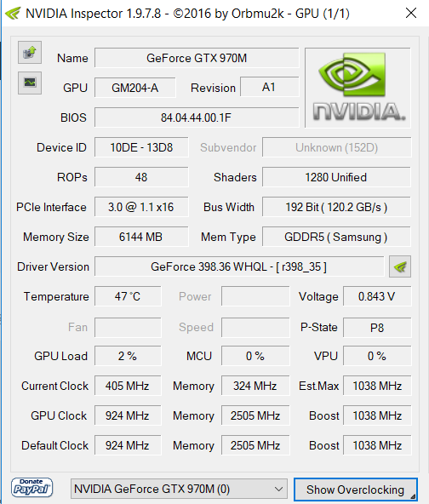The image size is (429, 504).
Task: Click the GeForce GTX 970M name field
Action: (x=197, y=58)
